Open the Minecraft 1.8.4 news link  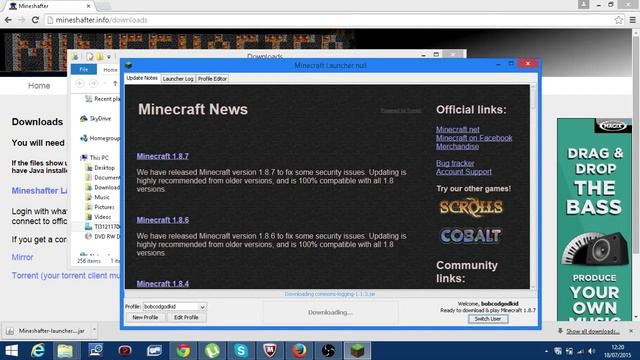tap(162, 283)
